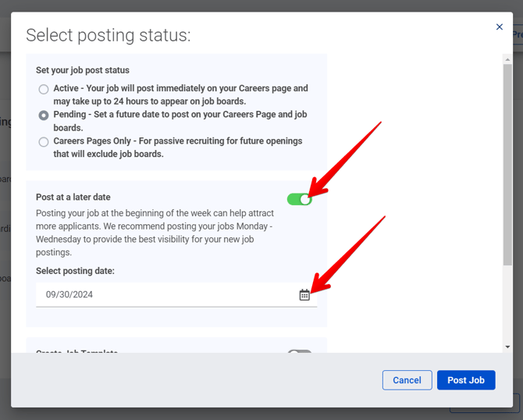Image resolution: width=523 pixels, height=420 pixels.
Task: Click the 'Set your job post status' label
Action: click(83, 70)
